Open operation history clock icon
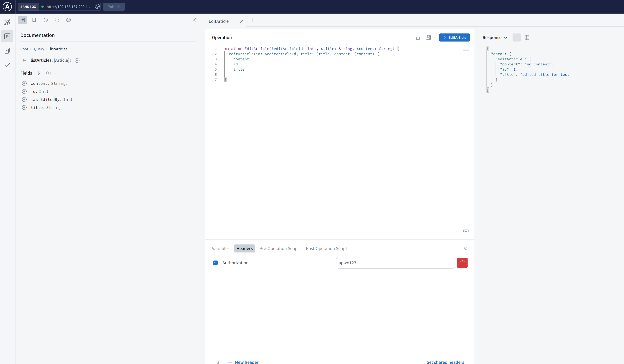 (46, 20)
